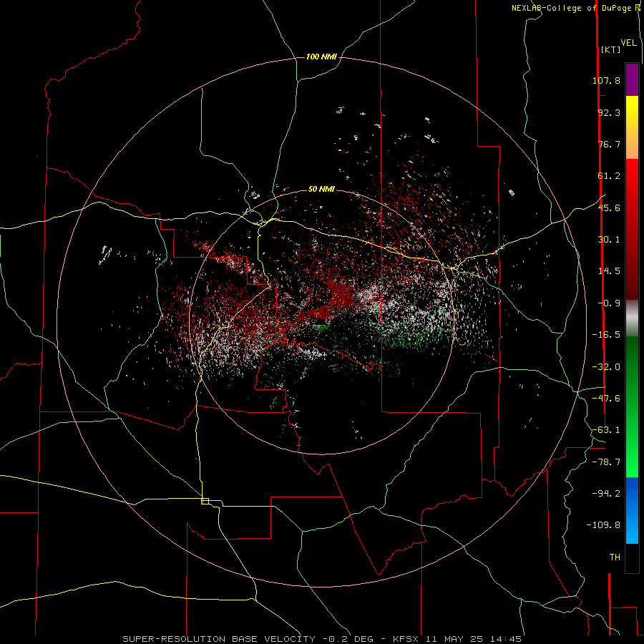Select the 45.6 velocity scale value

tap(609, 208)
